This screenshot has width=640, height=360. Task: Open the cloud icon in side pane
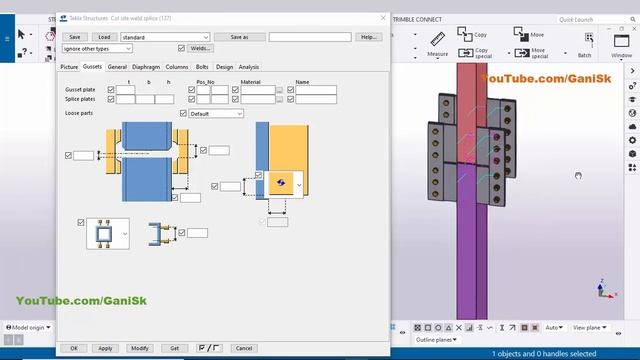point(632,127)
